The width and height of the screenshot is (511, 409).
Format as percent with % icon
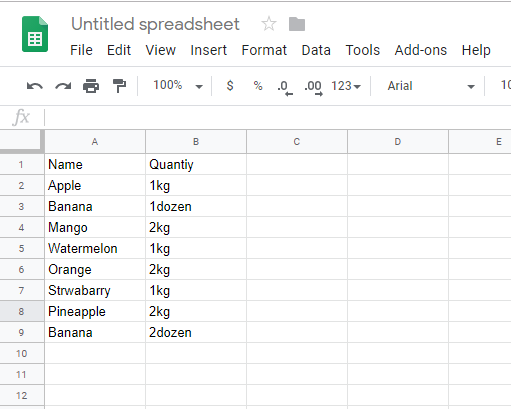258,86
